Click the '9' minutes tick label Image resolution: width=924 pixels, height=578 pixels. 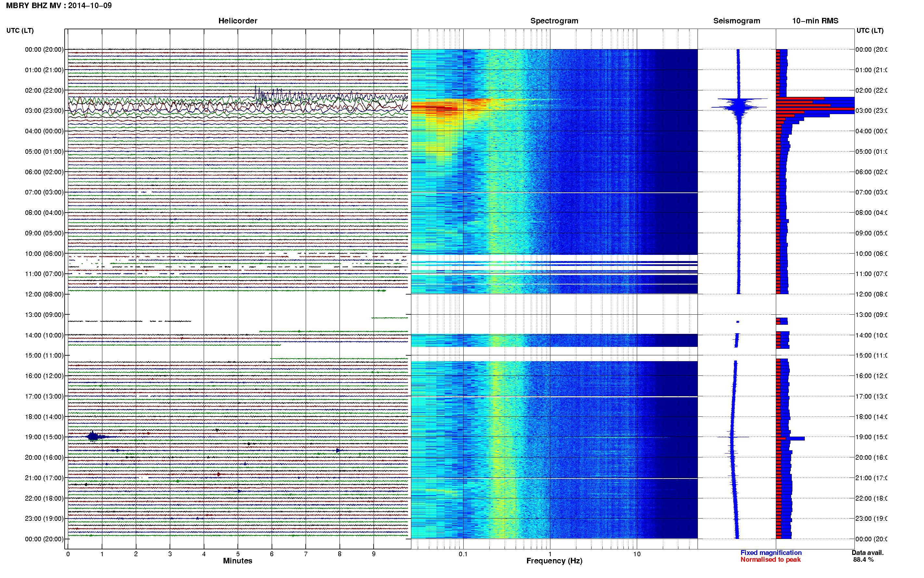[374, 554]
